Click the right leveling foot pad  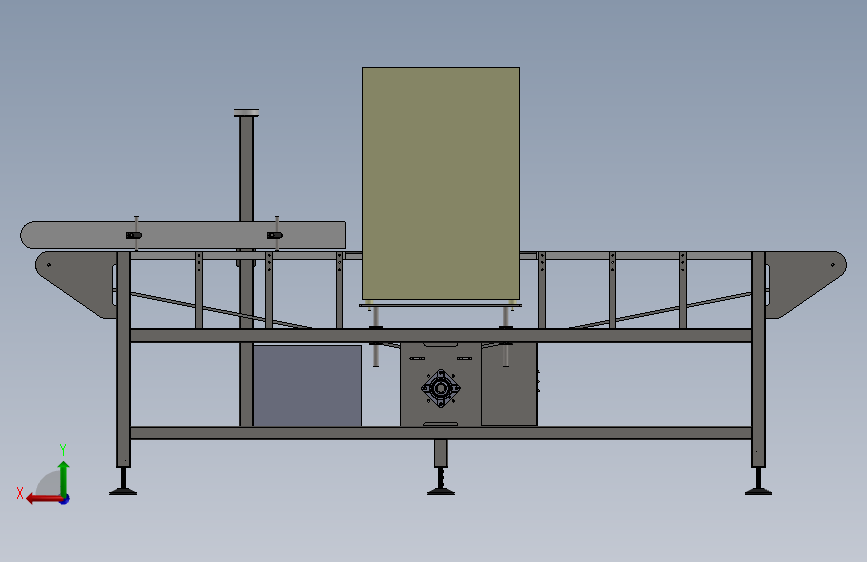758,491
